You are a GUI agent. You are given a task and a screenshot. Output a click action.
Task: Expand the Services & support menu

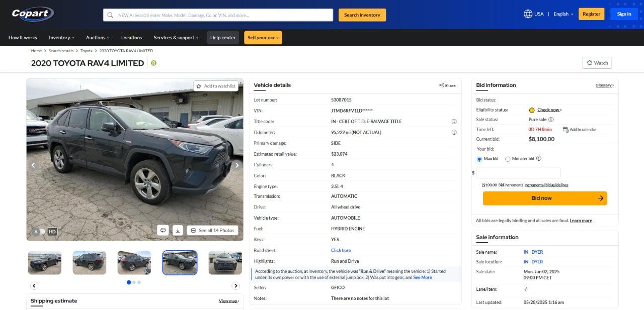176,38
